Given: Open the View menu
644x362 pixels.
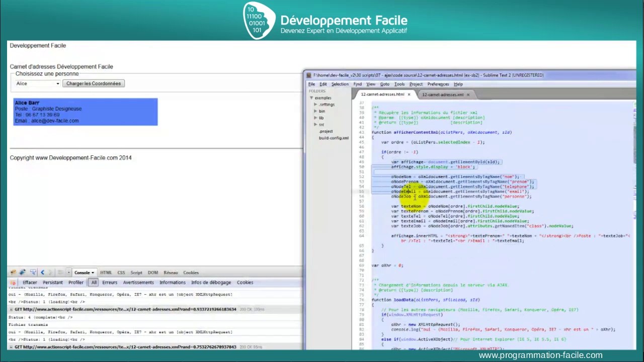Looking at the screenshot, I should pyautogui.click(x=371, y=84).
